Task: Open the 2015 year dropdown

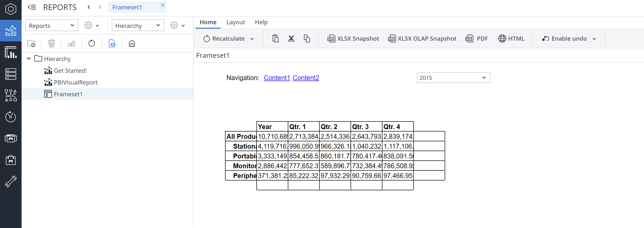Action: [x=453, y=78]
